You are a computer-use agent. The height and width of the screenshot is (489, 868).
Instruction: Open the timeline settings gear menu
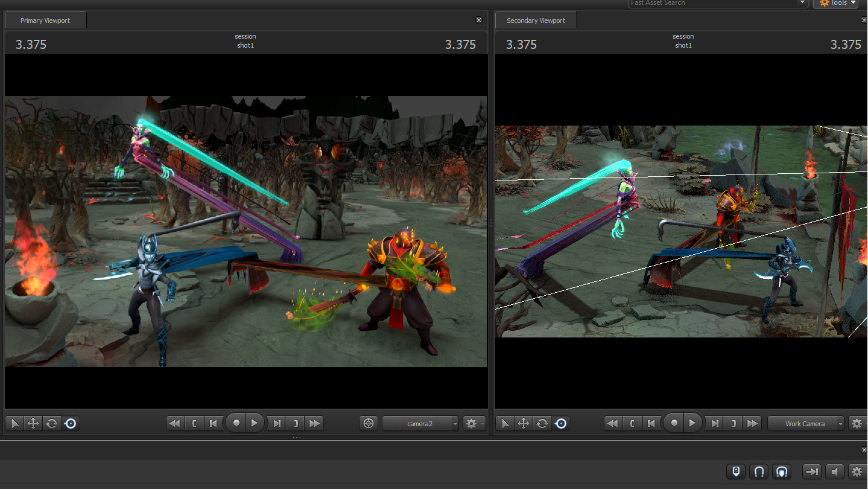(x=857, y=471)
